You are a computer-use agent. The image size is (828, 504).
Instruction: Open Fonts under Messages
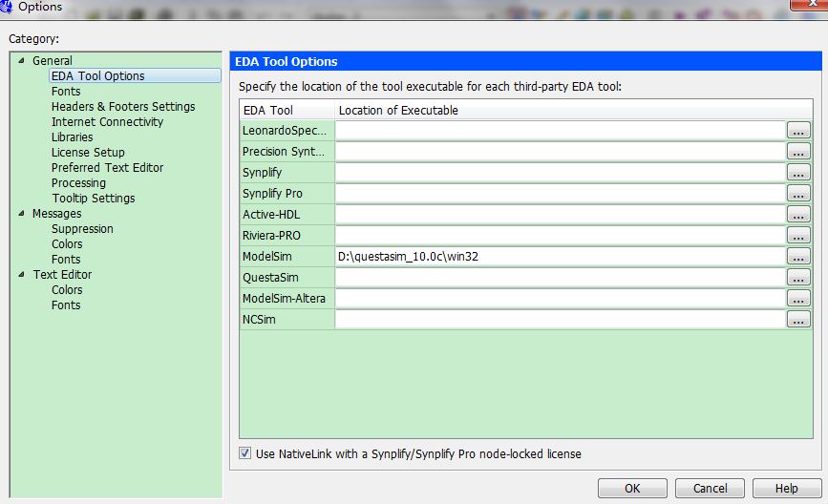coord(66,260)
